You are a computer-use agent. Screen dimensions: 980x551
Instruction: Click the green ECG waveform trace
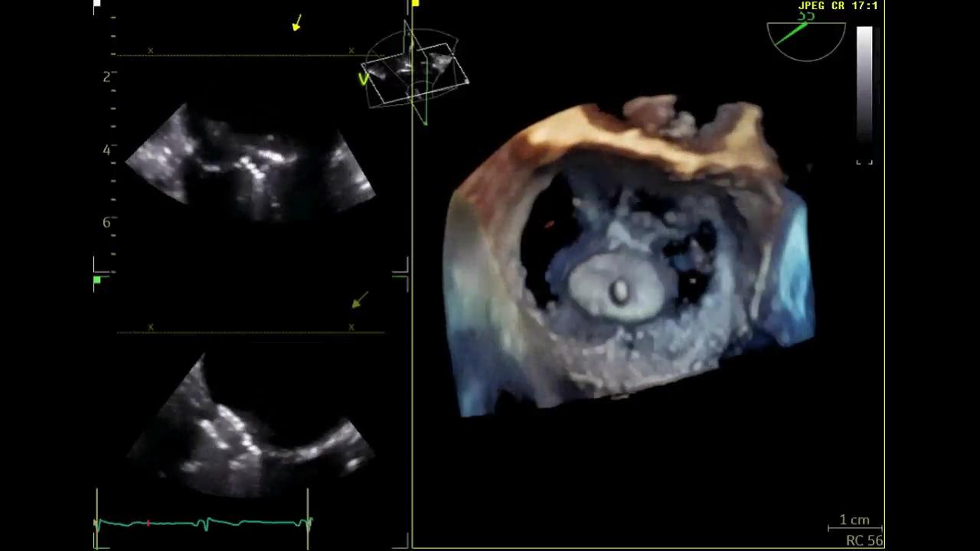(230, 523)
